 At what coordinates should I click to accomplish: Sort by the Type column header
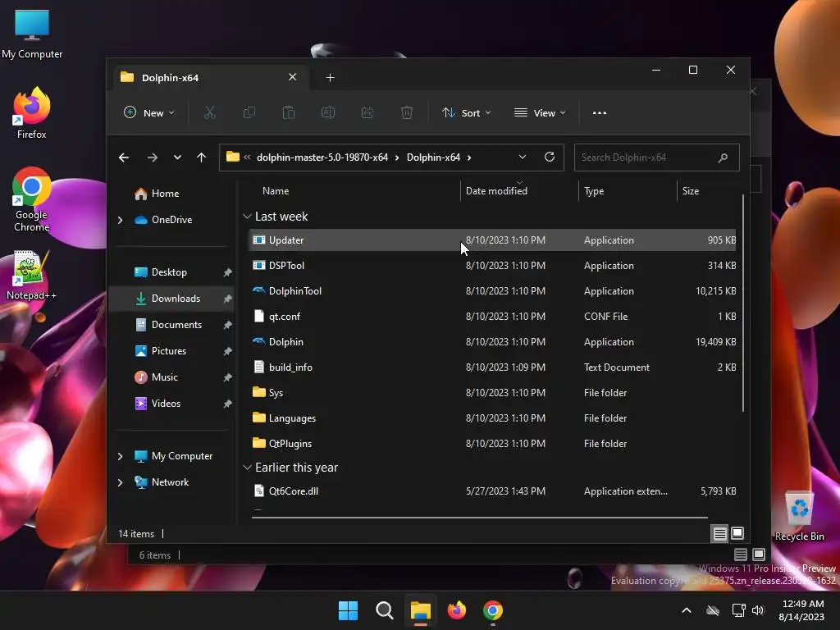click(628, 191)
